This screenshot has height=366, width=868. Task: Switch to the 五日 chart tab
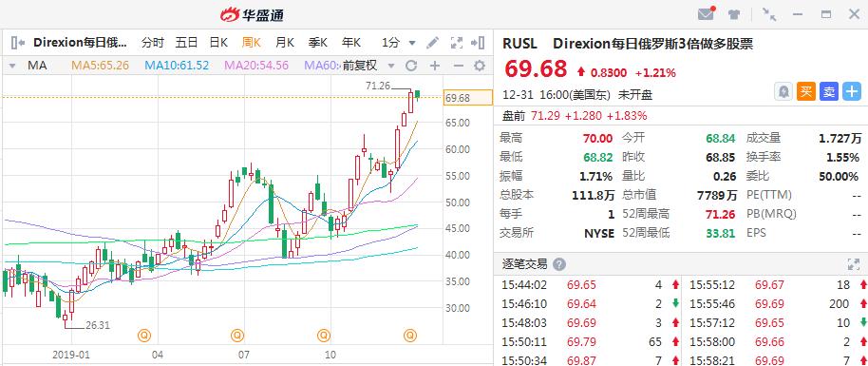[186, 43]
